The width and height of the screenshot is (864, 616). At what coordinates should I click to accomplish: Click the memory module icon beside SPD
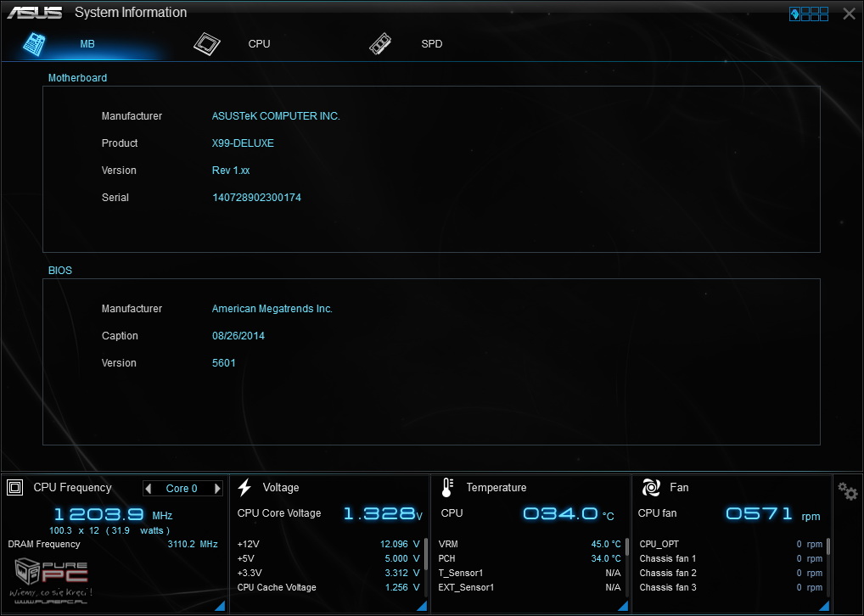380,44
